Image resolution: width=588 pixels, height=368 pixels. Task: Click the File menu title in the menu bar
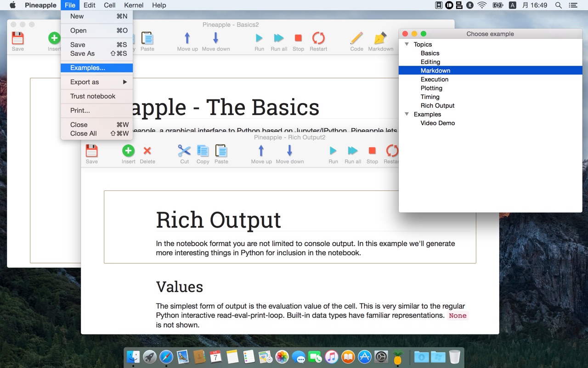point(70,5)
